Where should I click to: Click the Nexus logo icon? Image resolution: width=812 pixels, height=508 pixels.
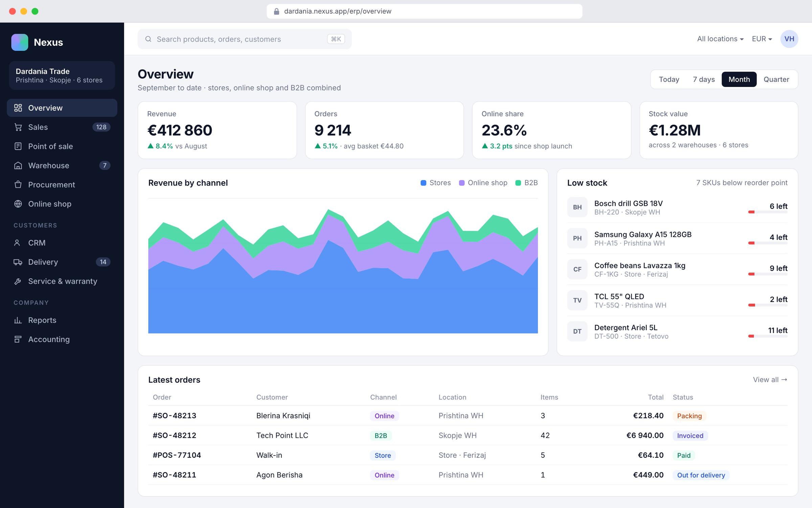pyautogui.click(x=20, y=42)
